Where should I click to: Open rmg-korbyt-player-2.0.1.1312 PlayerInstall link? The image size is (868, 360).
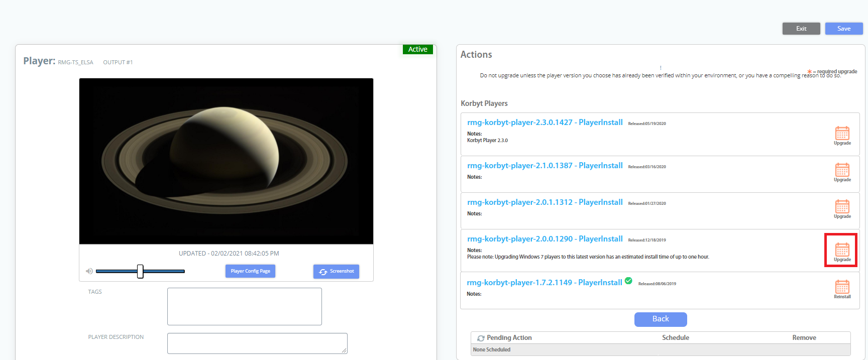click(545, 202)
